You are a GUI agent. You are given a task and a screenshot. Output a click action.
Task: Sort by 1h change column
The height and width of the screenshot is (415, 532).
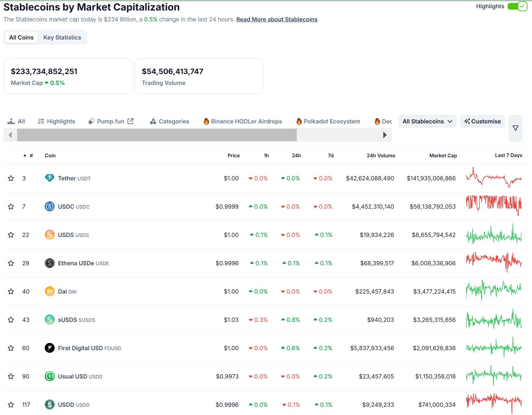coord(266,156)
